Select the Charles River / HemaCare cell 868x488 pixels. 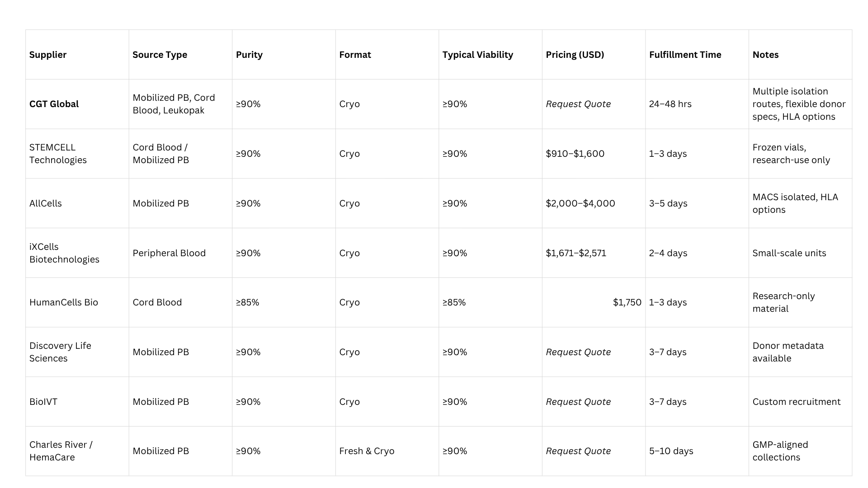61,451
